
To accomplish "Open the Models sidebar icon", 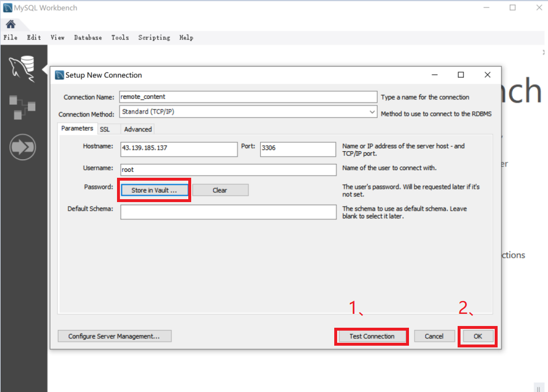I will (23, 107).
